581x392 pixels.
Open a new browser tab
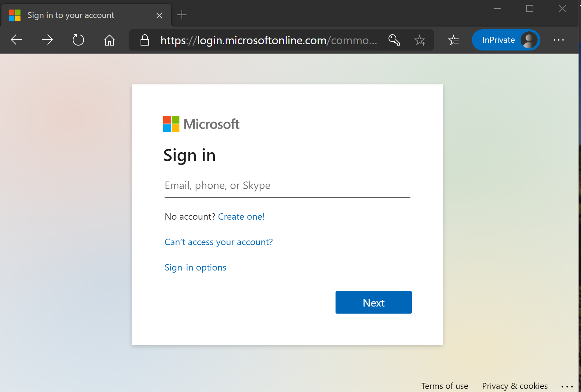click(182, 15)
